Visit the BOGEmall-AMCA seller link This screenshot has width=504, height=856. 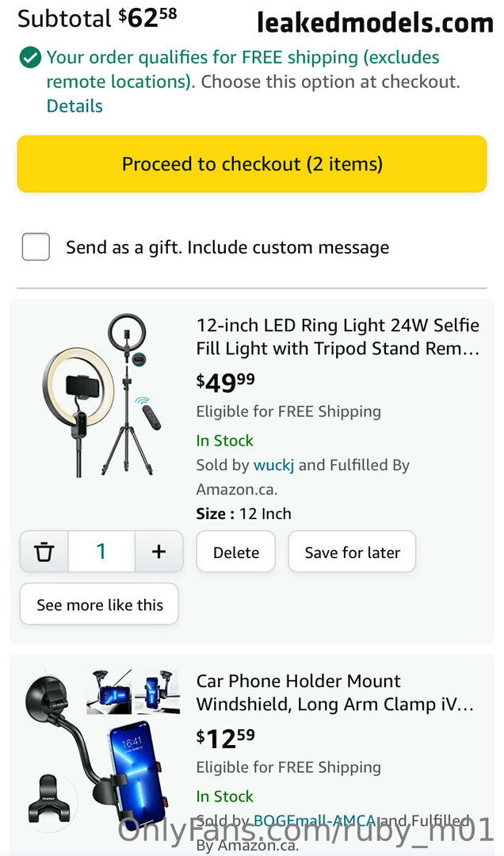[x=315, y=821]
